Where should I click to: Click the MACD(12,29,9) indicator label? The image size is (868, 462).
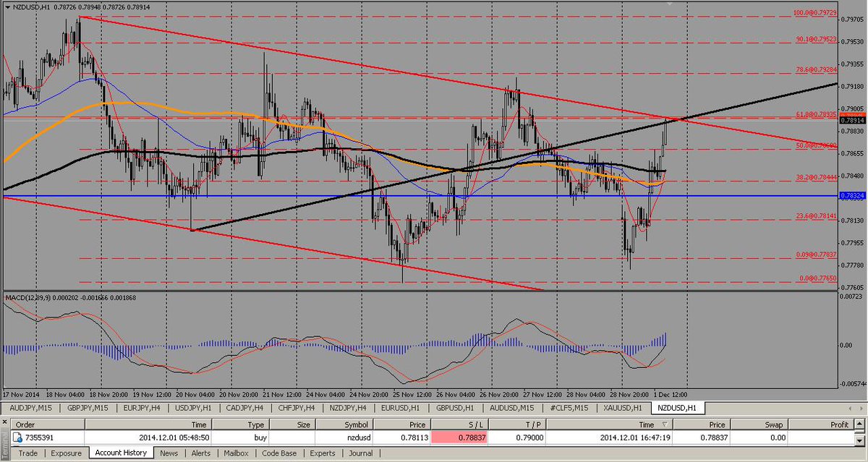coord(29,297)
